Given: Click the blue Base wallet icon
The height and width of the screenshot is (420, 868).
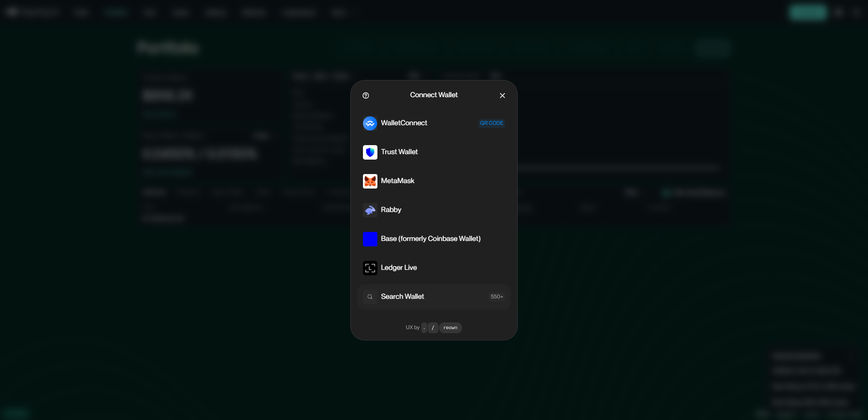Looking at the screenshot, I should click(x=370, y=239).
